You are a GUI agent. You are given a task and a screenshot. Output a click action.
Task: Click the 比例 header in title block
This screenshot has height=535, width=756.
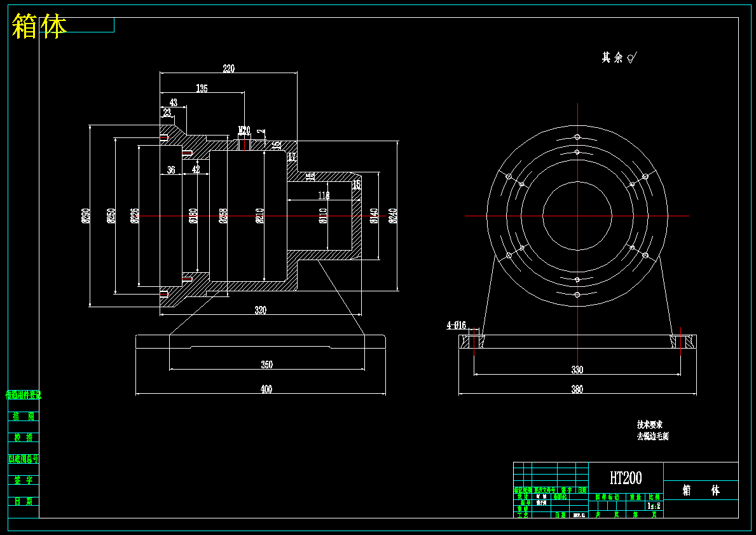[x=654, y=497]
